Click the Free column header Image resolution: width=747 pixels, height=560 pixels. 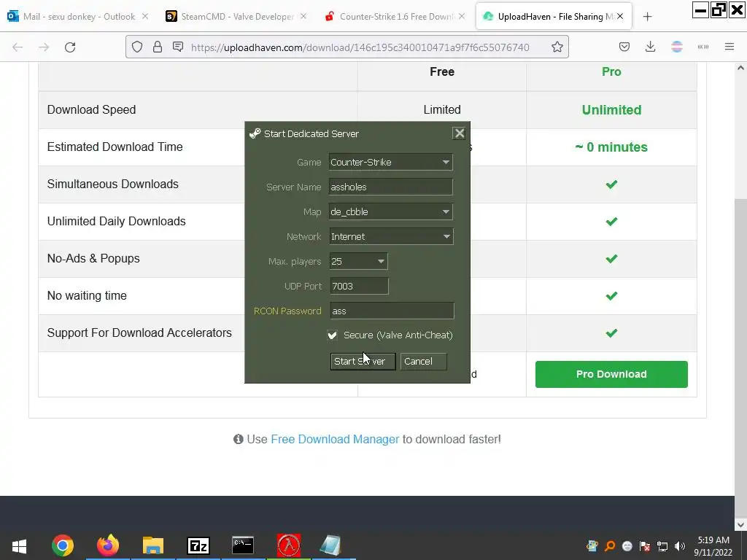[442, 72]
